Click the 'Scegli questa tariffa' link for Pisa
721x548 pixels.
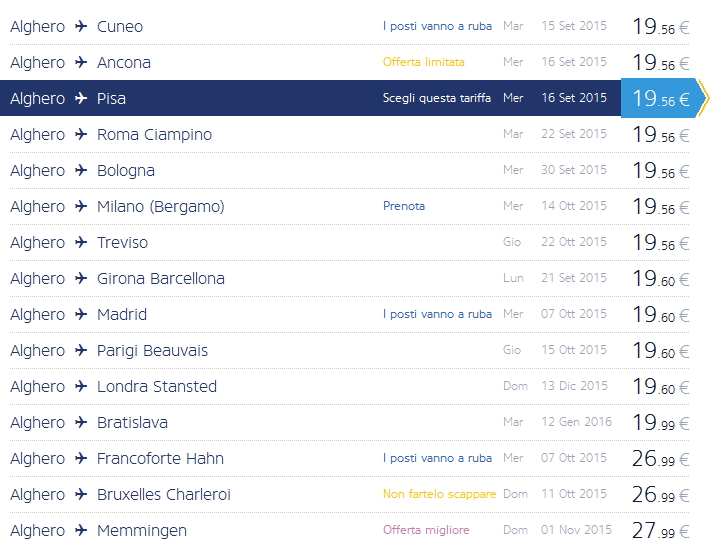click(437, 98)
